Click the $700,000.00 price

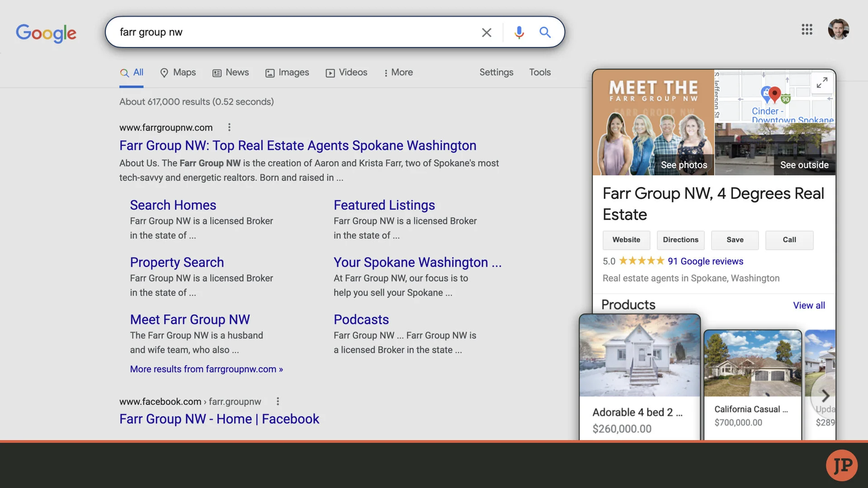tap(738, 422)
